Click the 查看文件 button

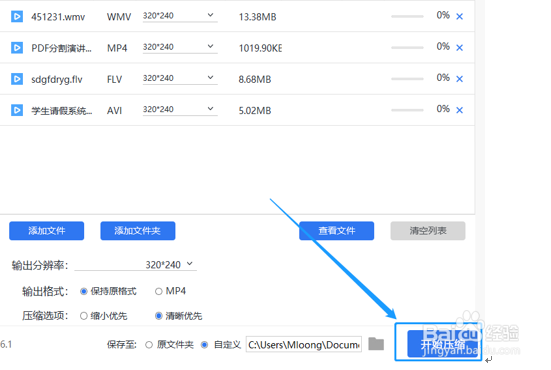337,231
